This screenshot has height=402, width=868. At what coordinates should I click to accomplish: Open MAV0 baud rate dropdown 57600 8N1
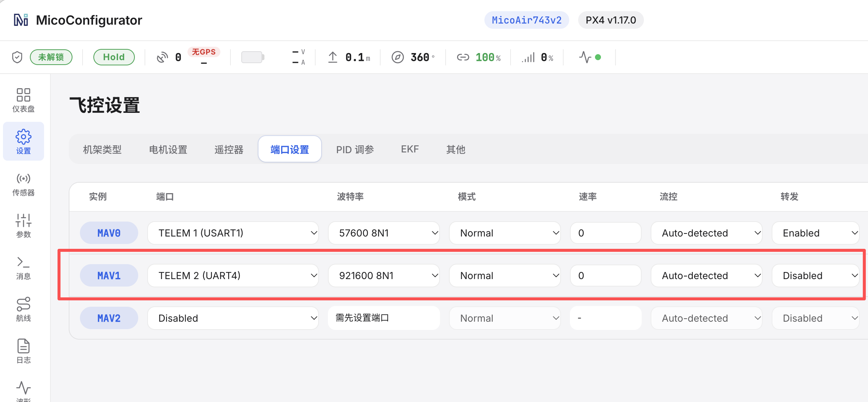click(384, 233)
